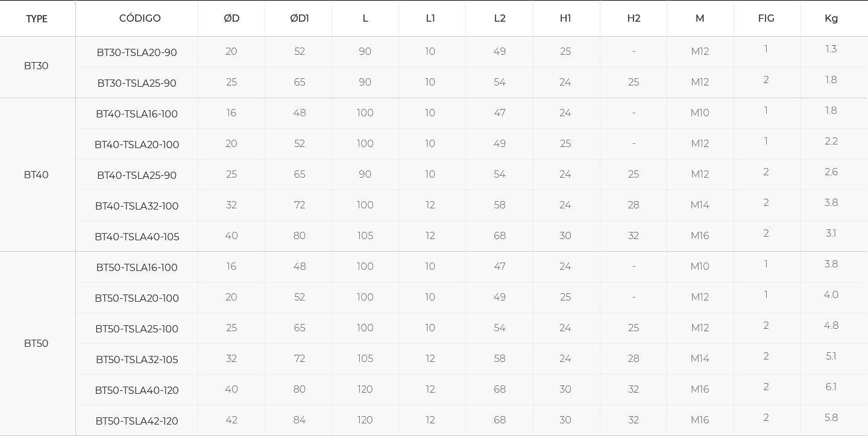Click code BT40-TSLA40-105
The image size is (868, 436).
pyautogui.click(x=137, y=237)
